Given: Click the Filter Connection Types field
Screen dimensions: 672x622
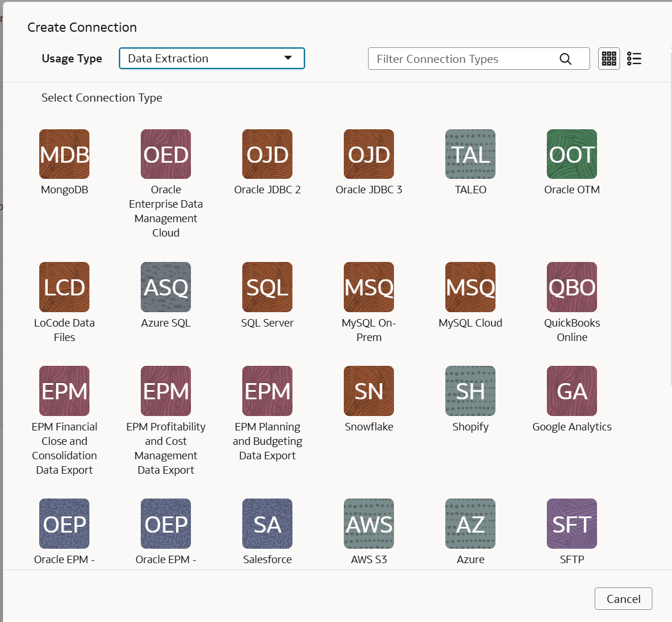Looking at the screenshot, I should coord(479,59).
